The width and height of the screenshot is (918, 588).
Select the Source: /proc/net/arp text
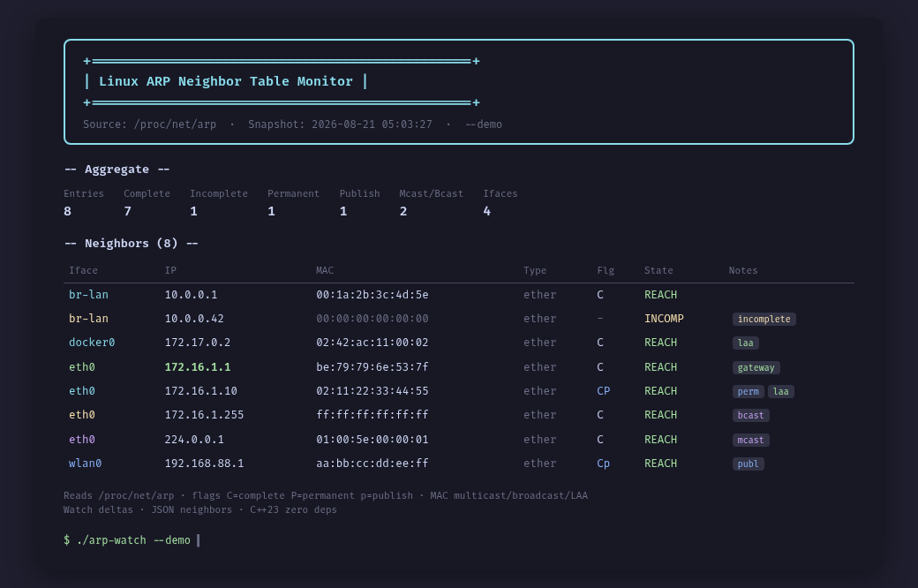149,124
